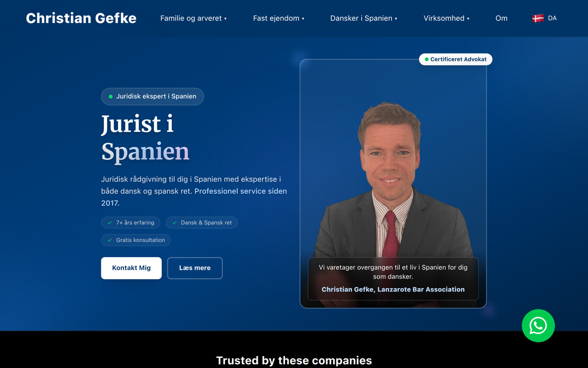This screenshot has width=588, height=368.
Task: Click the Vi varetager overgangen quote text
Action: (393, 272)
